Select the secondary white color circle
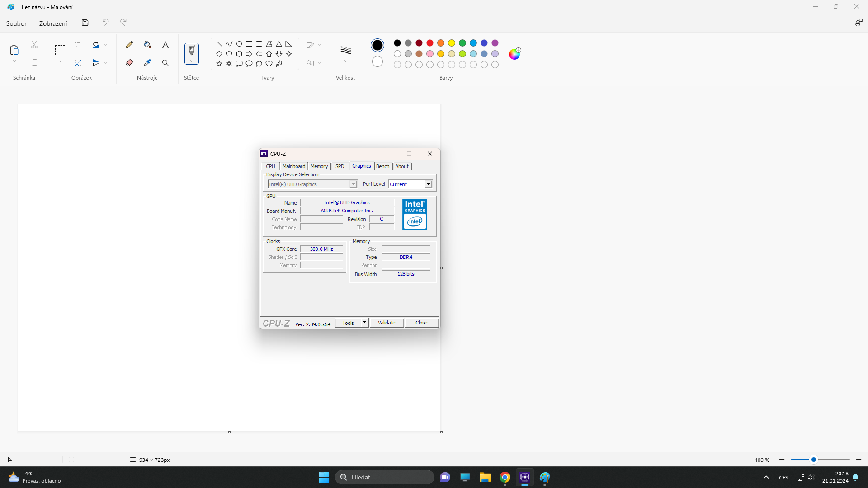The image size is (868, 488). (x=377, y=61)
